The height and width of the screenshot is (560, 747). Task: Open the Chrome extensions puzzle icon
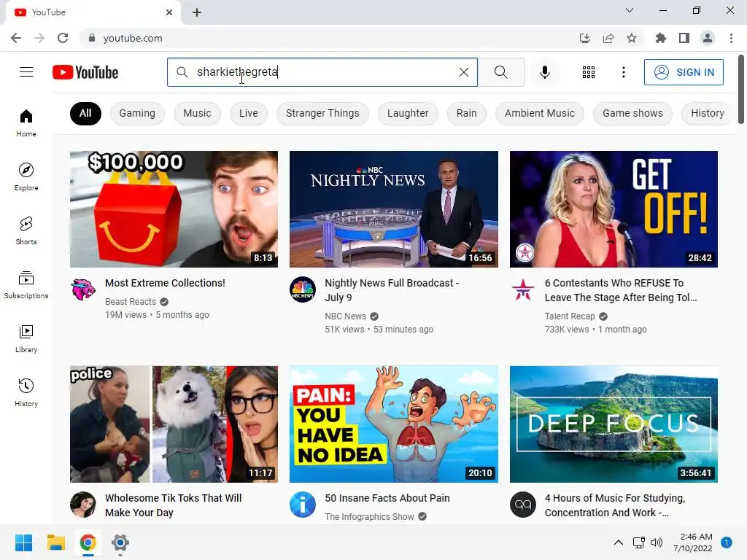660,38
